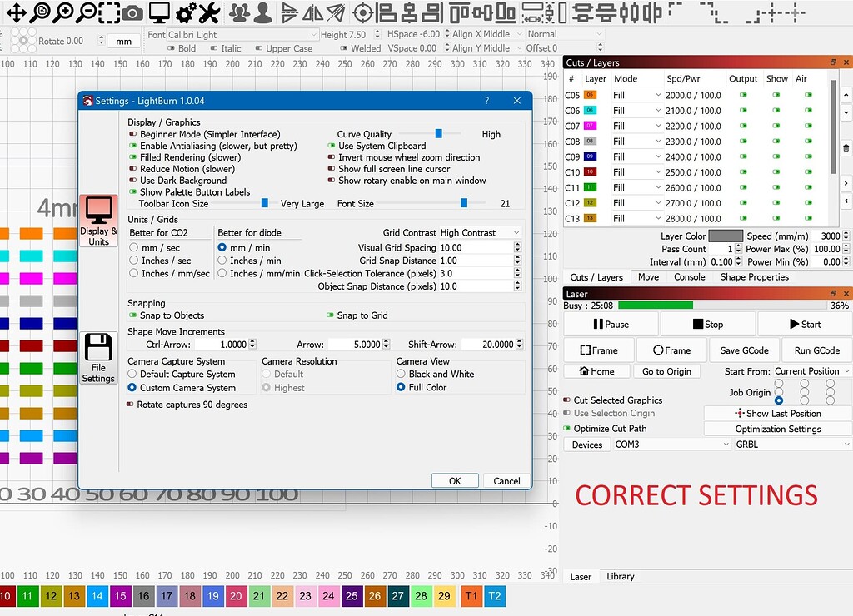Click the Layer Color gray swatch

click(x=726, y=236)
